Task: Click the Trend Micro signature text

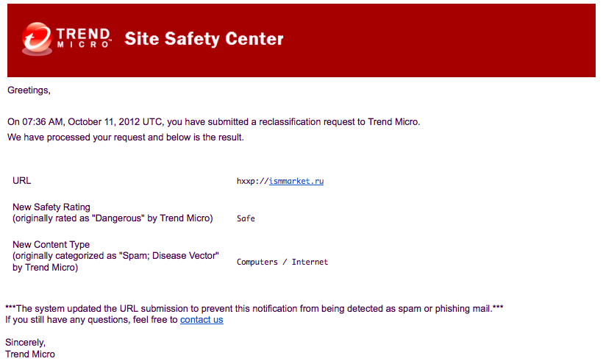Action: (x=30, y=354)
